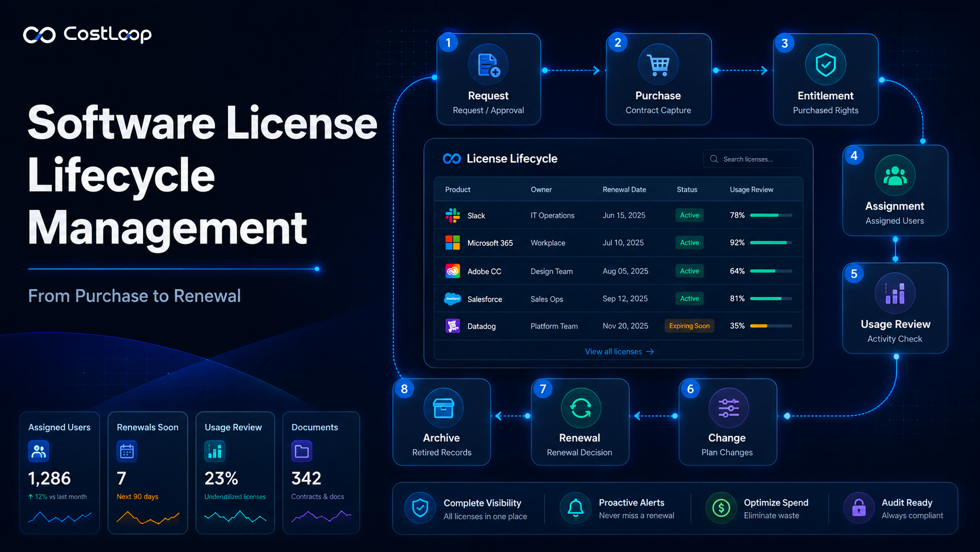Click the Jul 10, 2025 renewal date
980x552 pixels.
click(x=623, y=243)
